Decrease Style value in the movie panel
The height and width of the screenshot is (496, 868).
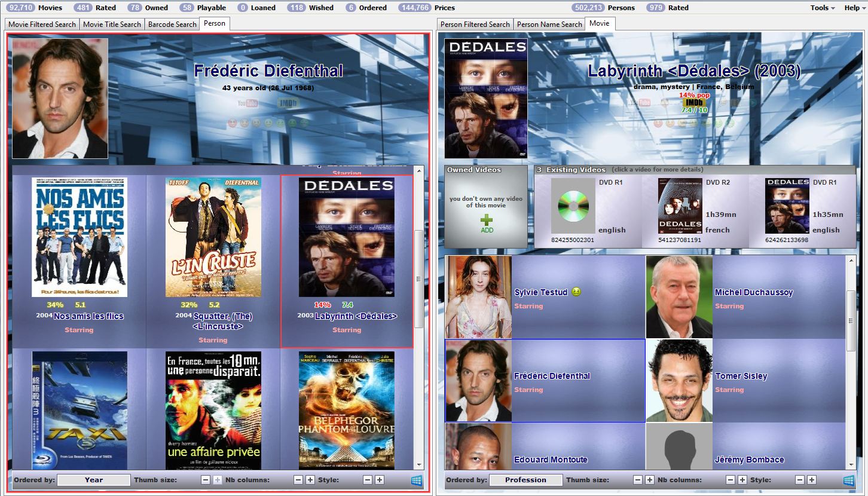pos(800,480)
